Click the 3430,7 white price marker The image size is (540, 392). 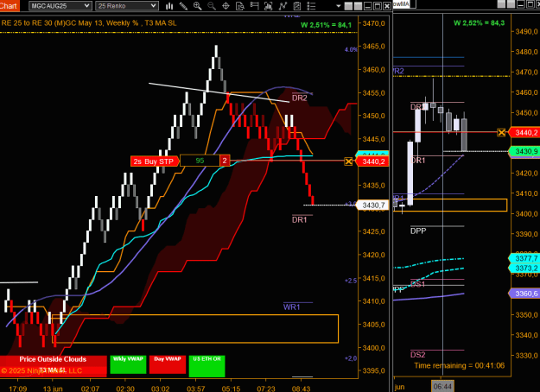click(372, 205)
